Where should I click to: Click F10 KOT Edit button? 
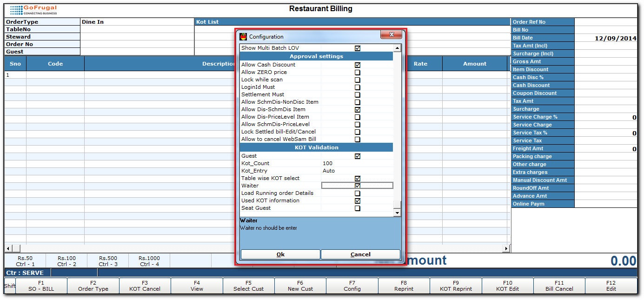507,286
